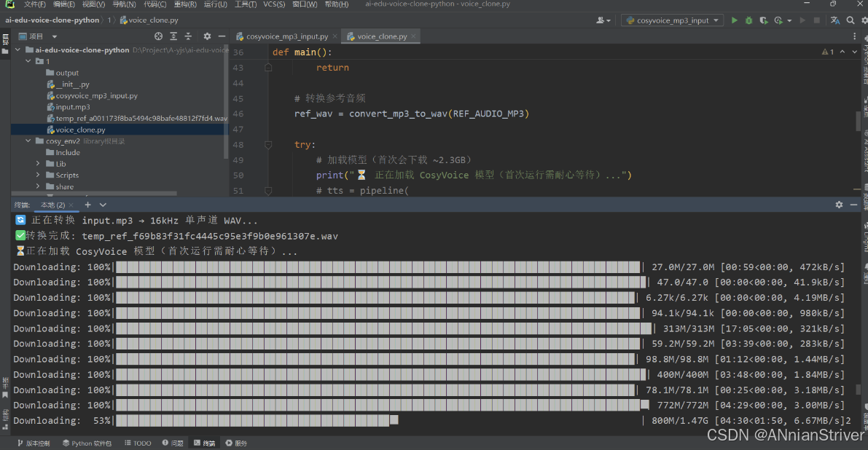Screen dimensions: 868x450
Task: Click the 项目 side tool window stripe
Action: pyautogui.click(x=5, y=44)
